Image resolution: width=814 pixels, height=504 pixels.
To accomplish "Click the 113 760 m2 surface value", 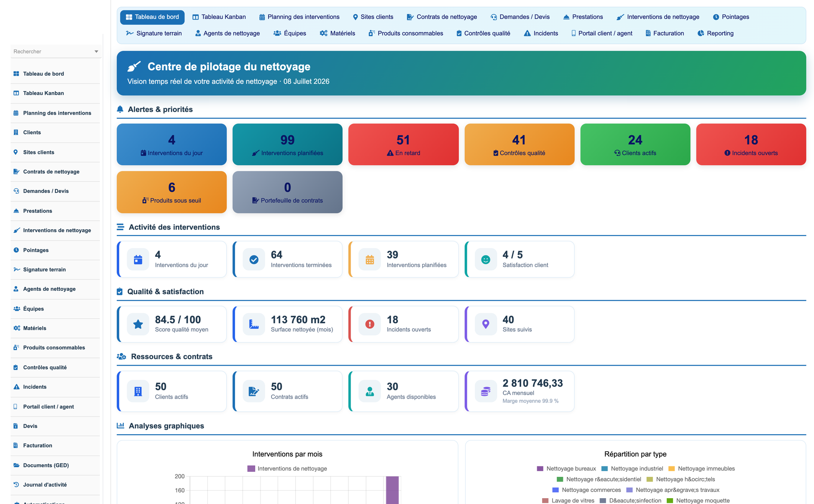I will coord(298,320).
